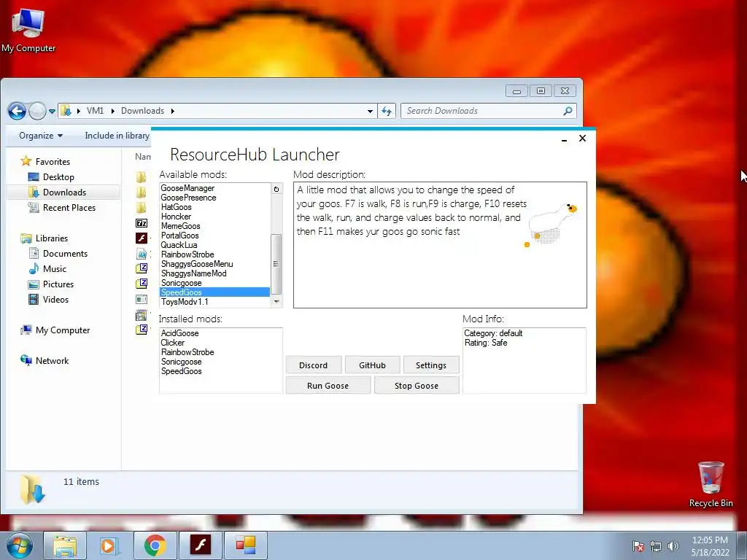Expand breadcrumb arrow after VM1
Screen dimensions: 747x560
click(113, 111)
